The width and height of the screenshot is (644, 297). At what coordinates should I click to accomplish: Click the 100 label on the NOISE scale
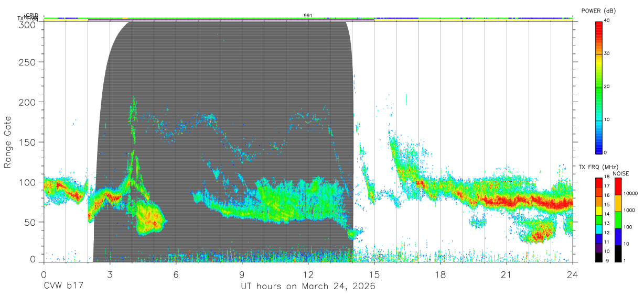coord(628,227)
